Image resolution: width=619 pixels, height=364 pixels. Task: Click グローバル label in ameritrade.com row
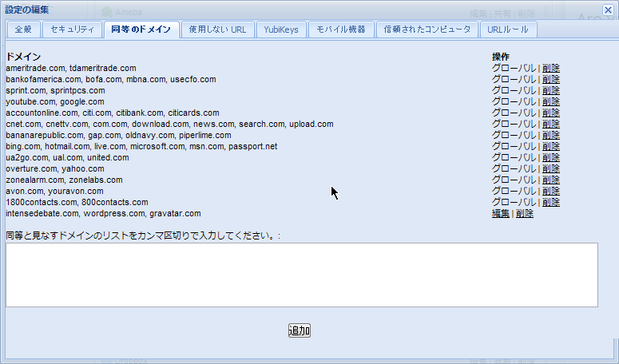(x=514, y=68)
